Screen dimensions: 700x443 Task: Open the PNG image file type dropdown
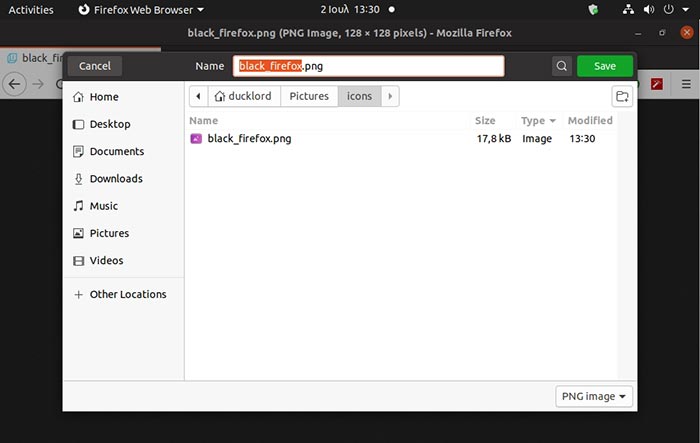click(595, 397)
